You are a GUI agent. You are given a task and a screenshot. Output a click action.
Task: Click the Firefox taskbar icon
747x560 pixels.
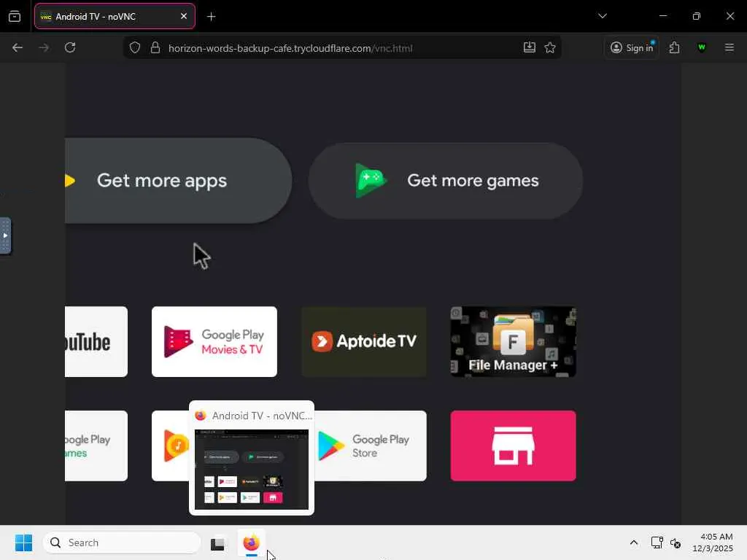252,542
